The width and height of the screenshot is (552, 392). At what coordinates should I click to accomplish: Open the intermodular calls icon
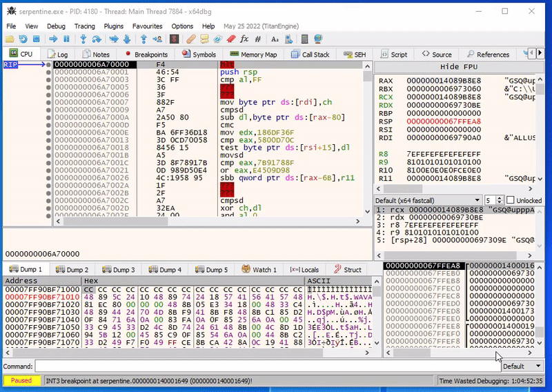click(288, 39)
